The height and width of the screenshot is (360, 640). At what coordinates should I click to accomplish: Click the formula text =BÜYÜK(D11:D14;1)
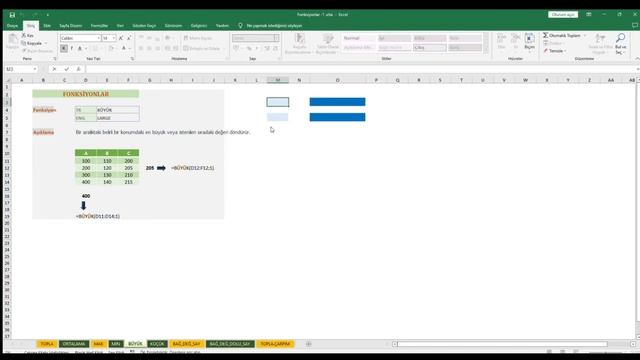pyautogui.click(x=98, y=216)
